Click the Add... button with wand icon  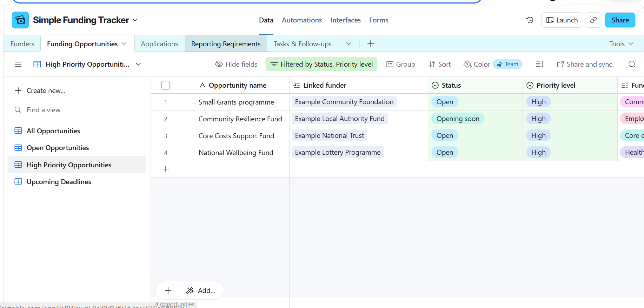tap(201, 290)
